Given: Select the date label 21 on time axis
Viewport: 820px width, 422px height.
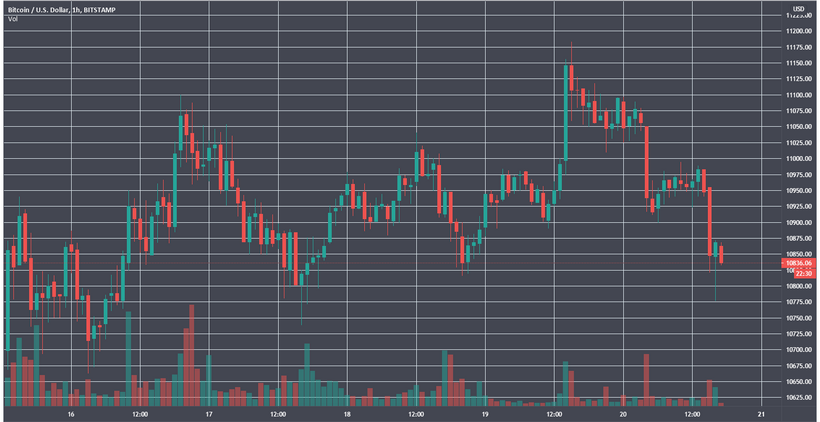Looking at the screenshot, I should (x=761, y=413).
